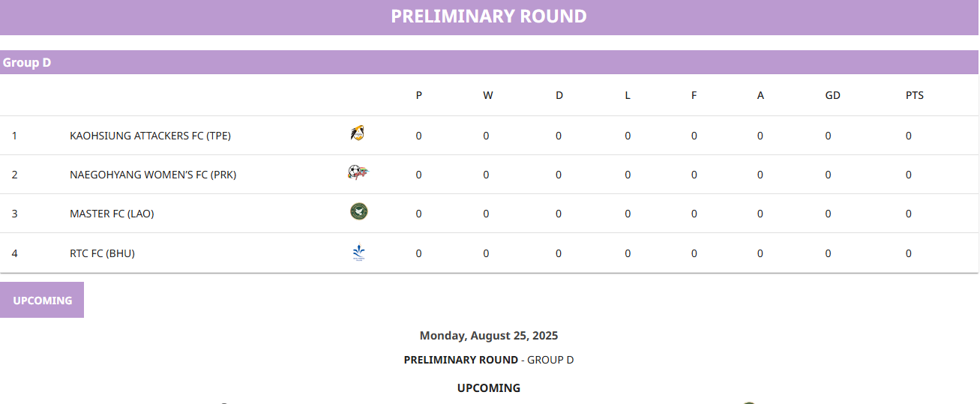Open the NAEGOHYANG WOMEN'S FC (PRK) team link

coord(153,175)
